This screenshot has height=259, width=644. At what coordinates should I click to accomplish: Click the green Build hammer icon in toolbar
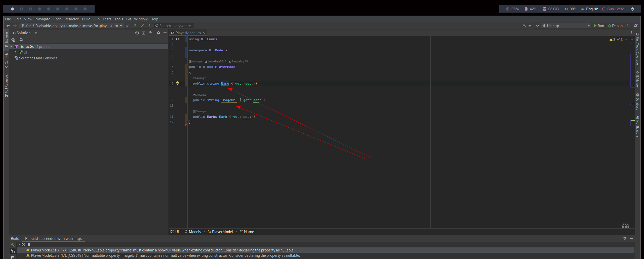point(525,26)
